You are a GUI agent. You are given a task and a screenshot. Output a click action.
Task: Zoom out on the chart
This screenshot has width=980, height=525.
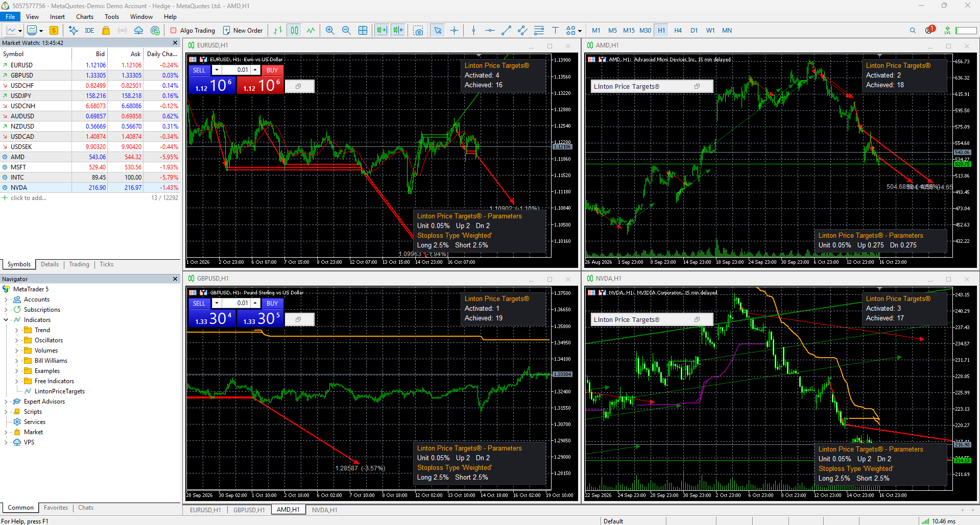pos(346,31)
